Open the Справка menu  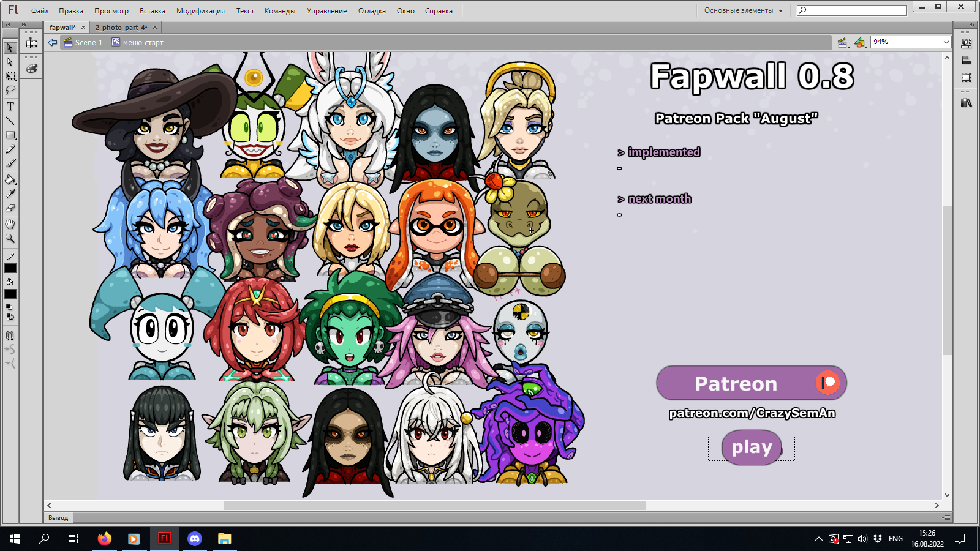[x=439, y=11]
